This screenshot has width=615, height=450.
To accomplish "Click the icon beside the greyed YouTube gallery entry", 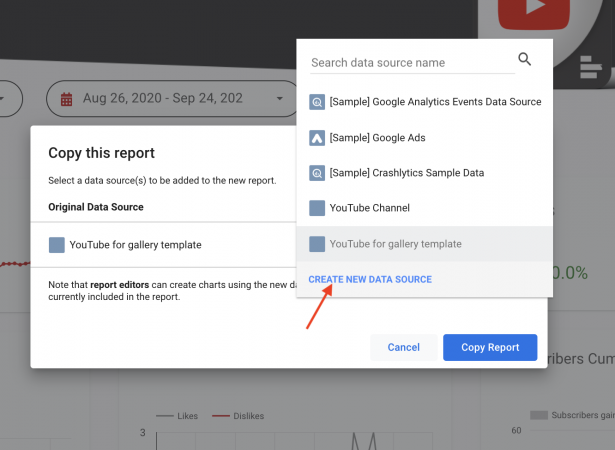I will 317,244.
